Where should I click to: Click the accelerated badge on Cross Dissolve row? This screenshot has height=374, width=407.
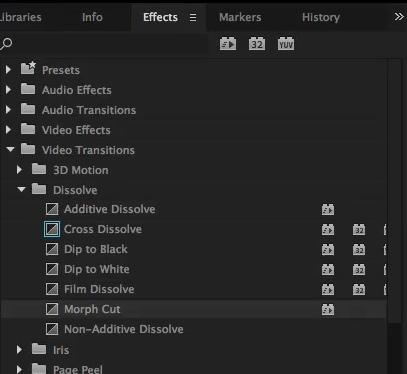[x=328, y=229]
